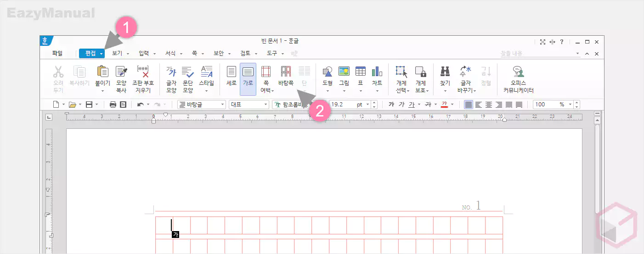Toggle bold 가 formatting
Screen dimensions: 644x254
click(391, 105)
